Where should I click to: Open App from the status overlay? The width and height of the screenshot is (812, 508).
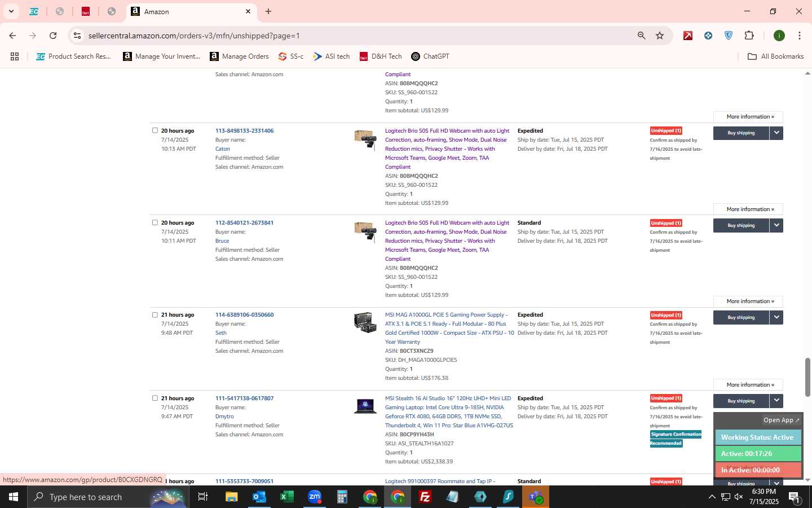(781, 420)
